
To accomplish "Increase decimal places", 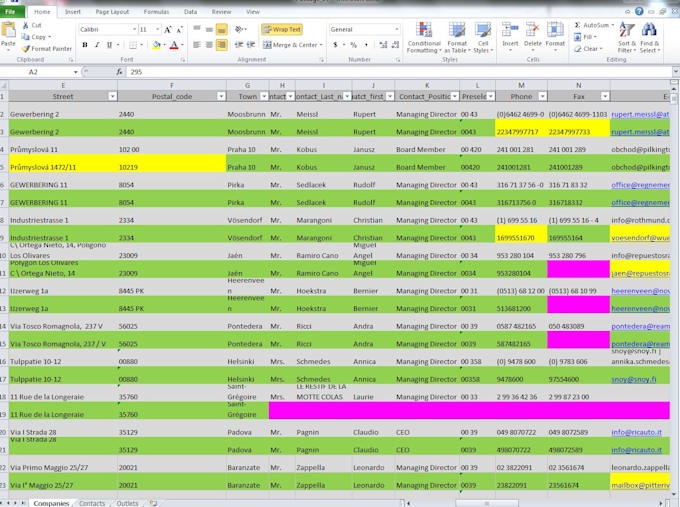I will click(383, 45).
